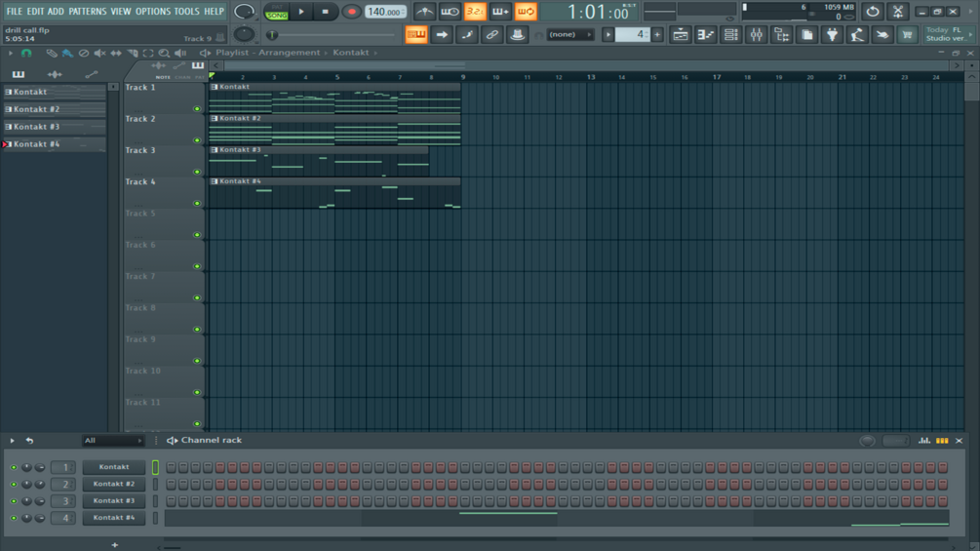Image resolution: width=980 pixels, height=551 pixels.
Task: Expand the pattern selector left arrow
Action: click(x=608, y=35)
